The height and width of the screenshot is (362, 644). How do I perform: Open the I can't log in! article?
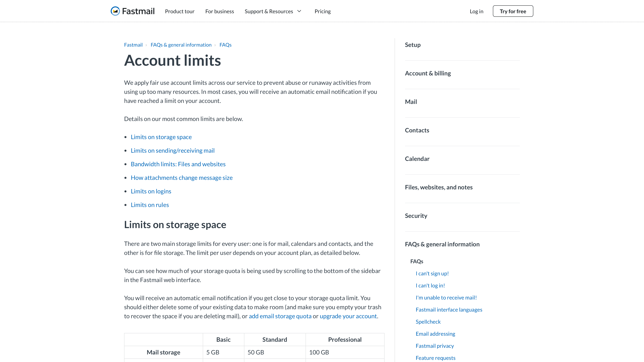pyautogui.click(x=430, y=285)
